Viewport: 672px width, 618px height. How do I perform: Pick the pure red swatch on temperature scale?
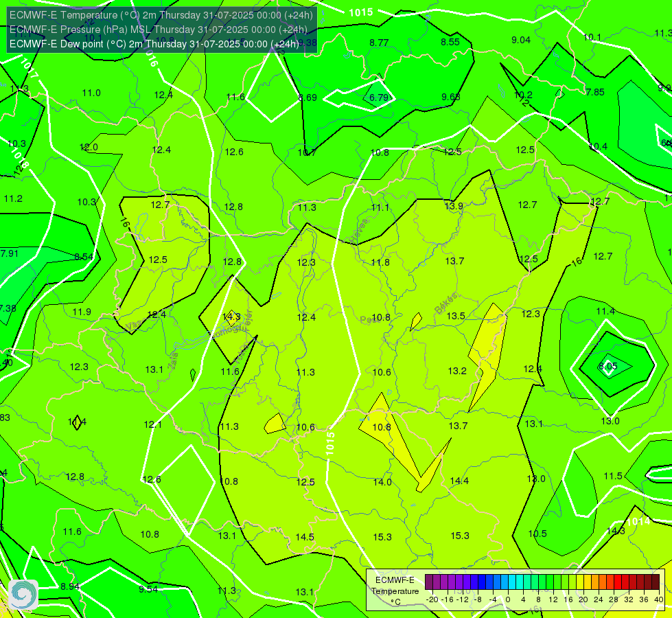coord(618,582)
